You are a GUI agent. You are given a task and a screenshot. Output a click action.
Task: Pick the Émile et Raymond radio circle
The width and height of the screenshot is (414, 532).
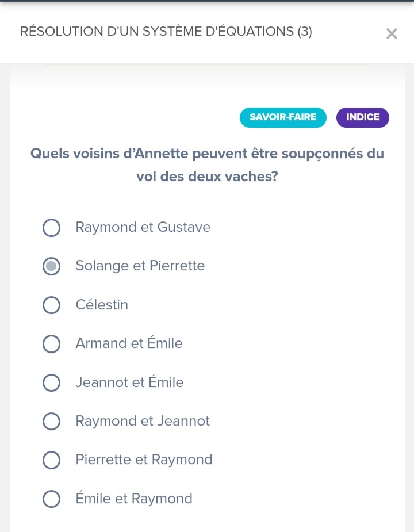click(x=52, y=499)
